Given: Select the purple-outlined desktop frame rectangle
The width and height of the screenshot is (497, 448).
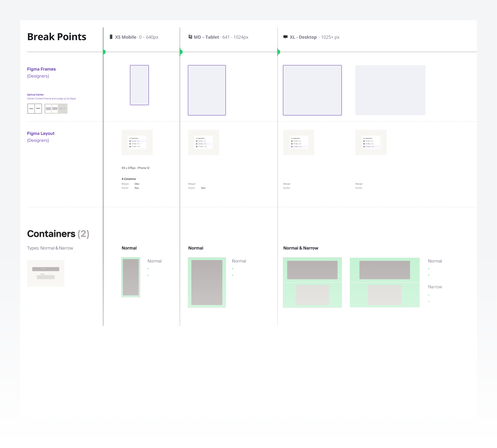Looking at the screenshot, I should point(312,90).
